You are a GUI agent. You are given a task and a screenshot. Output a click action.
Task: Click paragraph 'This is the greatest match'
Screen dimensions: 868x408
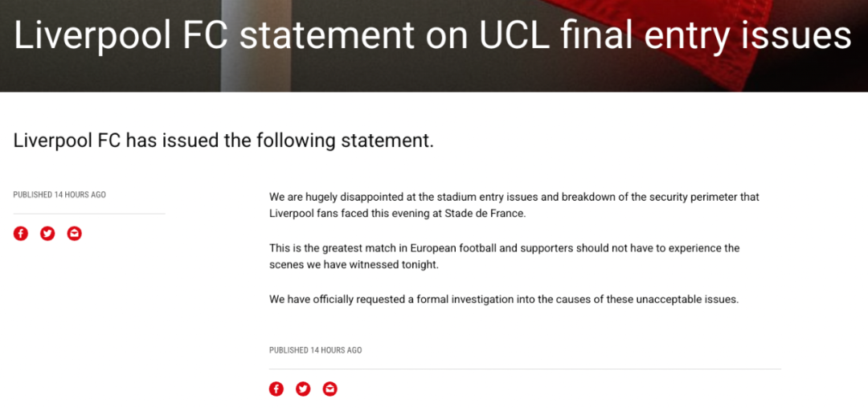point(504,248)
